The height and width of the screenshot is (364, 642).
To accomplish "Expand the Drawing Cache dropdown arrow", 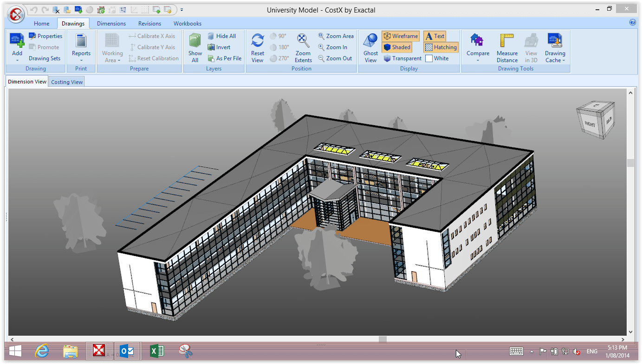I will [564, 60].
